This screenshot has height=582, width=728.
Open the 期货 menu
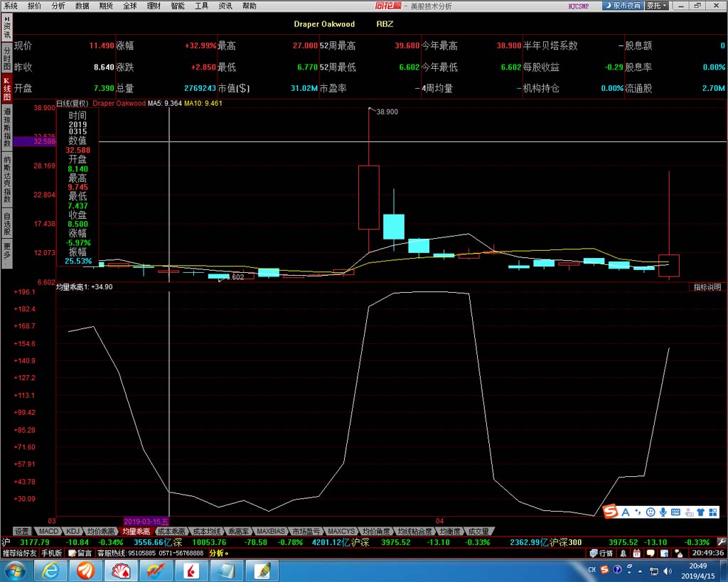pos(106,6)
